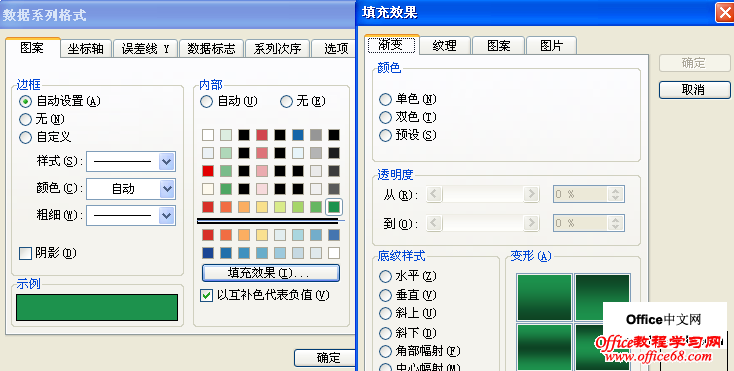Screen dimensions: 734x371
Task: Open 系列次序 tab
Action: [278, 49]
